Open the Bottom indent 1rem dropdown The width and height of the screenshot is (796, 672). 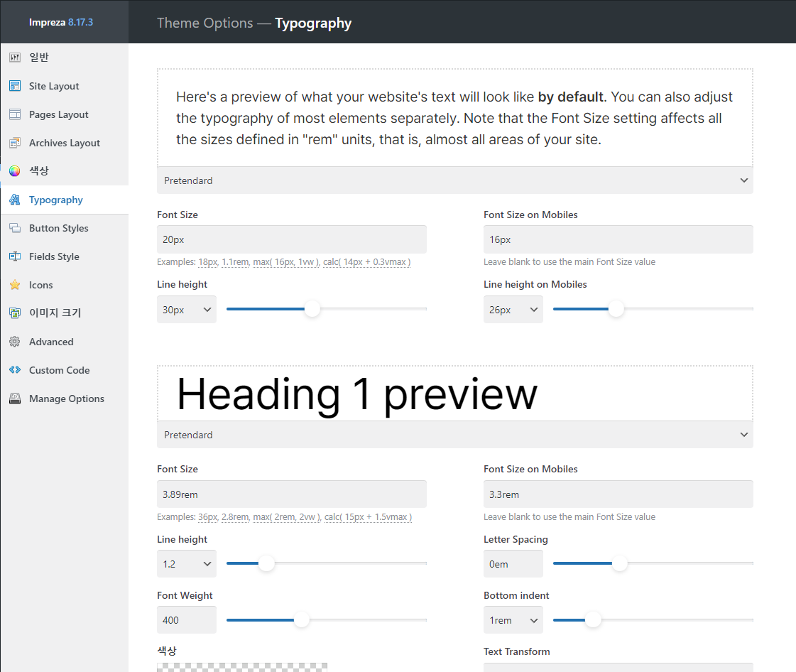[x=513, y=619]
